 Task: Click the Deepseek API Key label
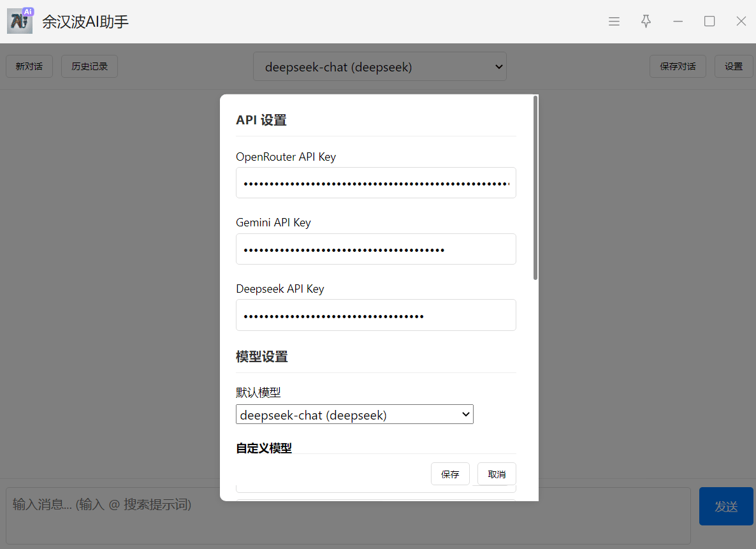[280, 288]
